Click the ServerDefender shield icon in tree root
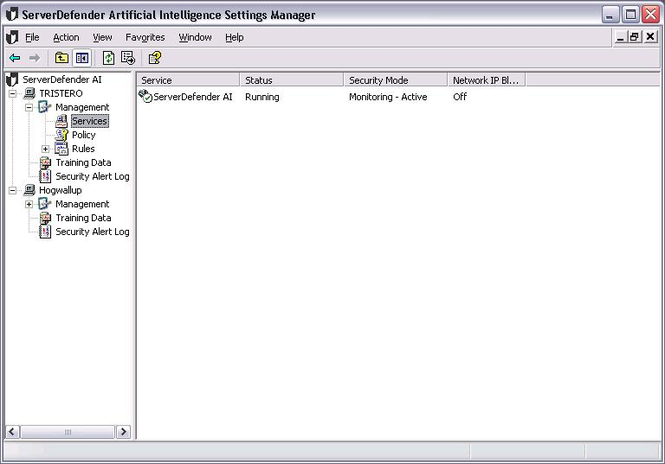Viewport: 665px width, 464px height. click(x=12, y=79)
